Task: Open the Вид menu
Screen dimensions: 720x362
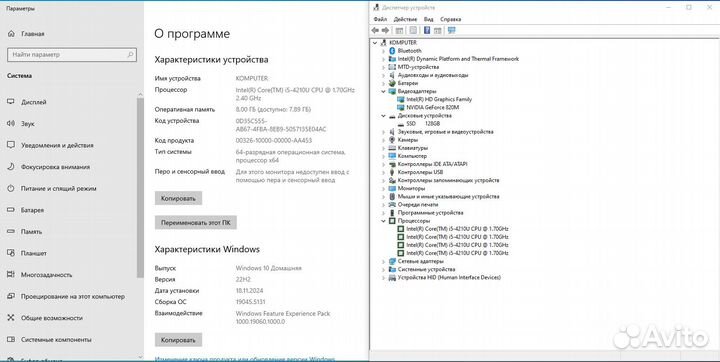Action: click(428, 19)
